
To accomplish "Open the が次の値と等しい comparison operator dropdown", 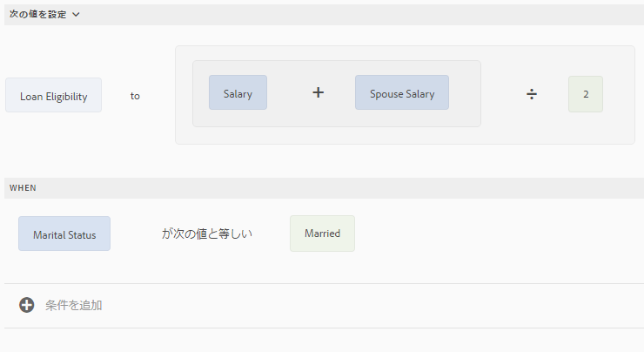I will coord(206,234).
